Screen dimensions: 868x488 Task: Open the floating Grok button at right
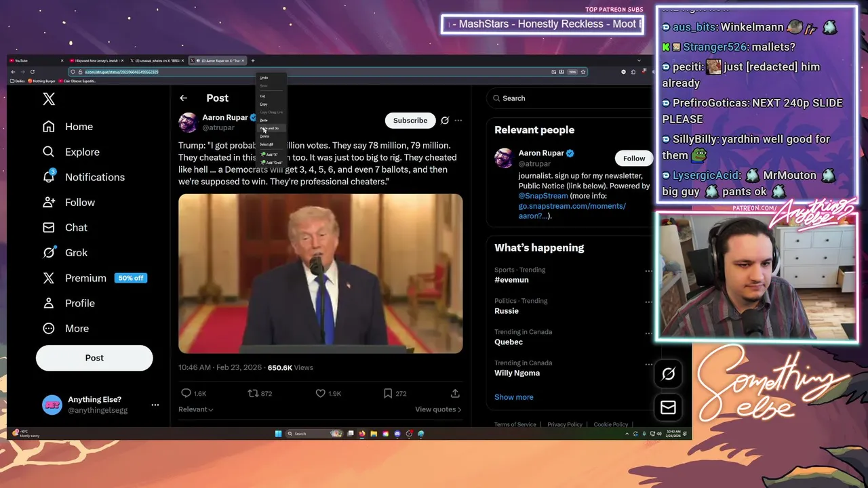click(668, 374)
